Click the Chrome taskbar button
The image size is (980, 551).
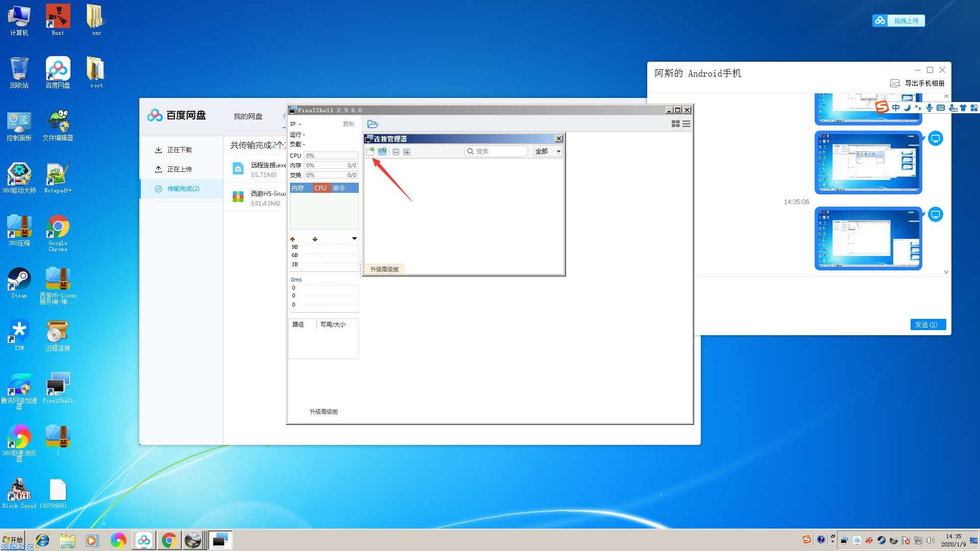coord(169,540)
